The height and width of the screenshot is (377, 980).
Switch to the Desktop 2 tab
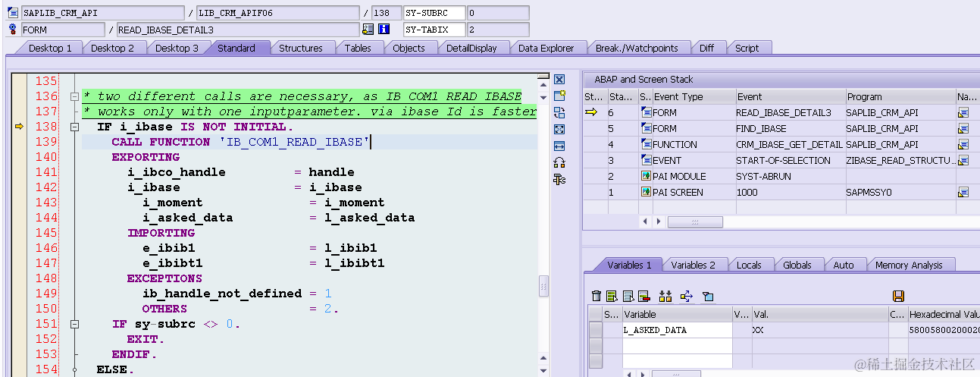pos(113,48)
